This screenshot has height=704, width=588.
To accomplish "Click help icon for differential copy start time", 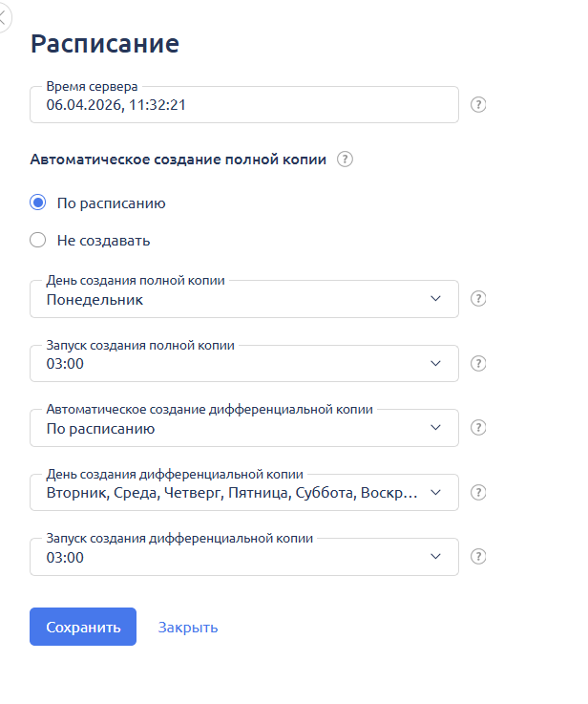I will pyautogui.click(x=479, y=557).
